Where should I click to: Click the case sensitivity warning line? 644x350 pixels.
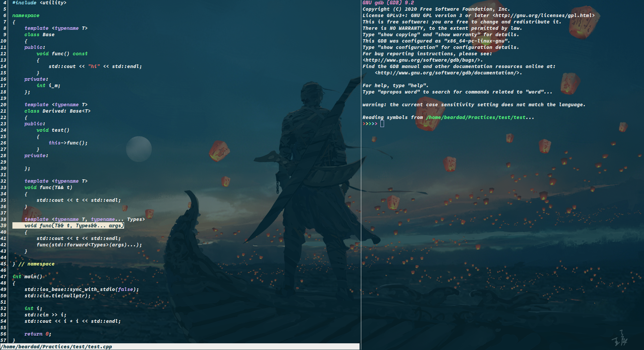click(x=474, y=105)
